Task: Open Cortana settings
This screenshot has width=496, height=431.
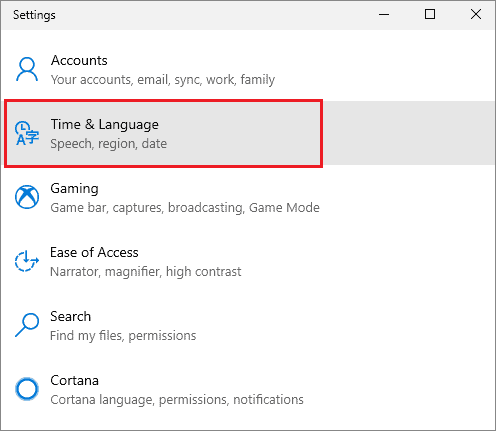Action: coord(248,389)
